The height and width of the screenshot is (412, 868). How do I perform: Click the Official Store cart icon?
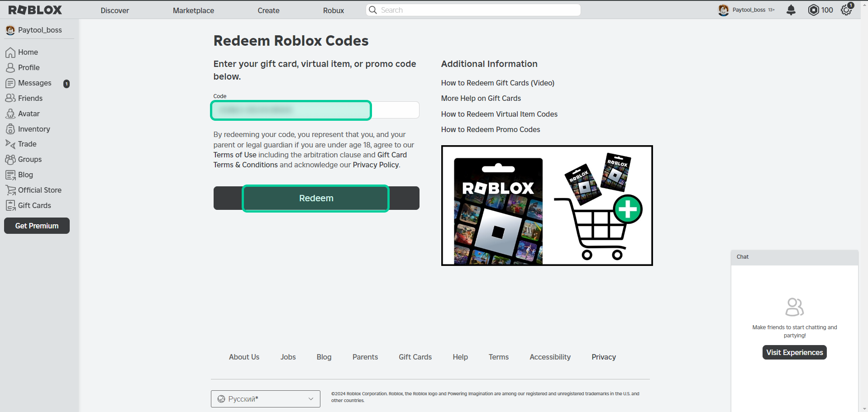[10, 190]
